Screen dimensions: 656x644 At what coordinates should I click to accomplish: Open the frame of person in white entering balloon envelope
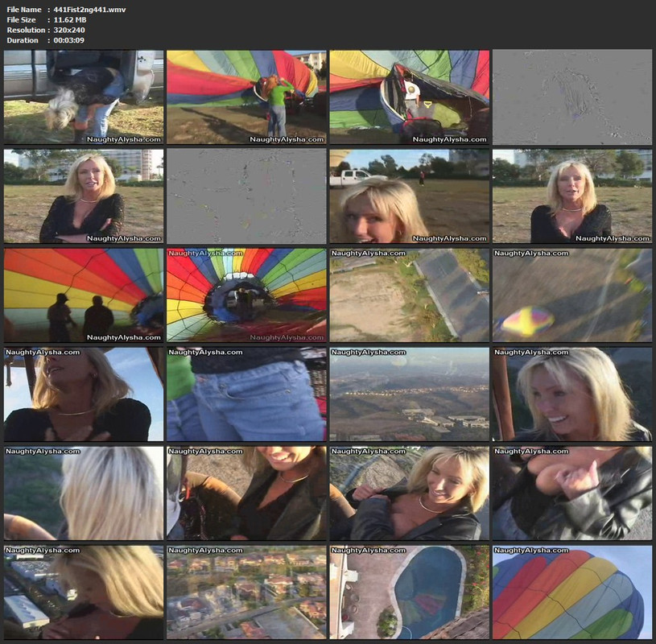tap(409, 97)
